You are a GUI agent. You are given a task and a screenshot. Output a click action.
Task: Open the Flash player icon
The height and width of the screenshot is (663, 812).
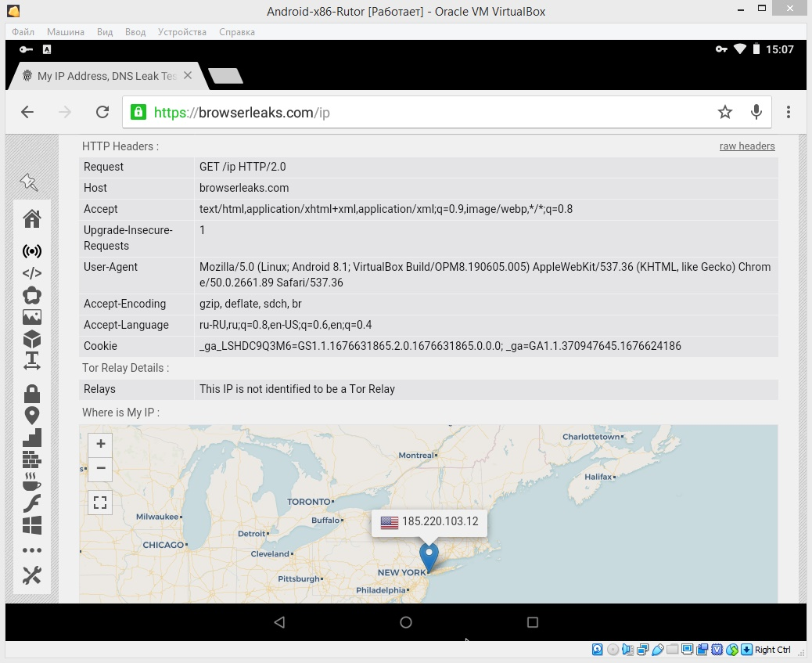click(31, 503)
